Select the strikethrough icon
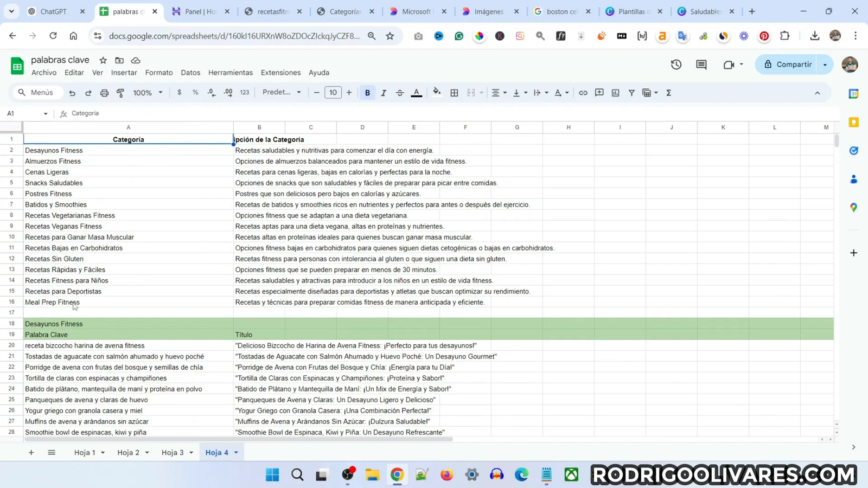Screen dimensions: 868x488 click(x=399, y=92)
